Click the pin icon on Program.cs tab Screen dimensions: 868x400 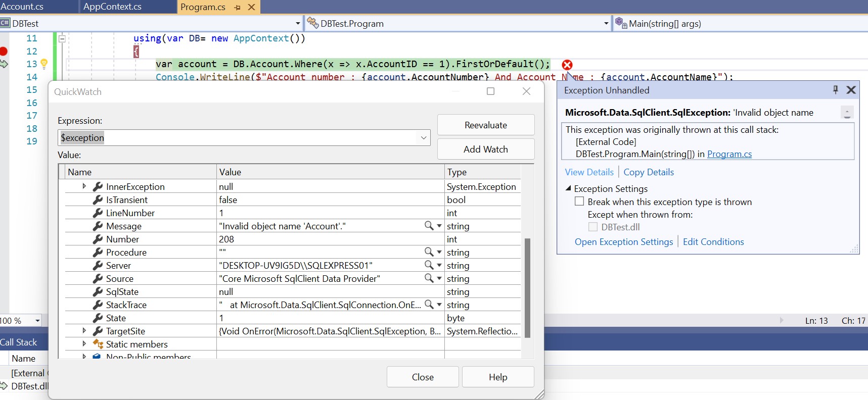point(238,7)
